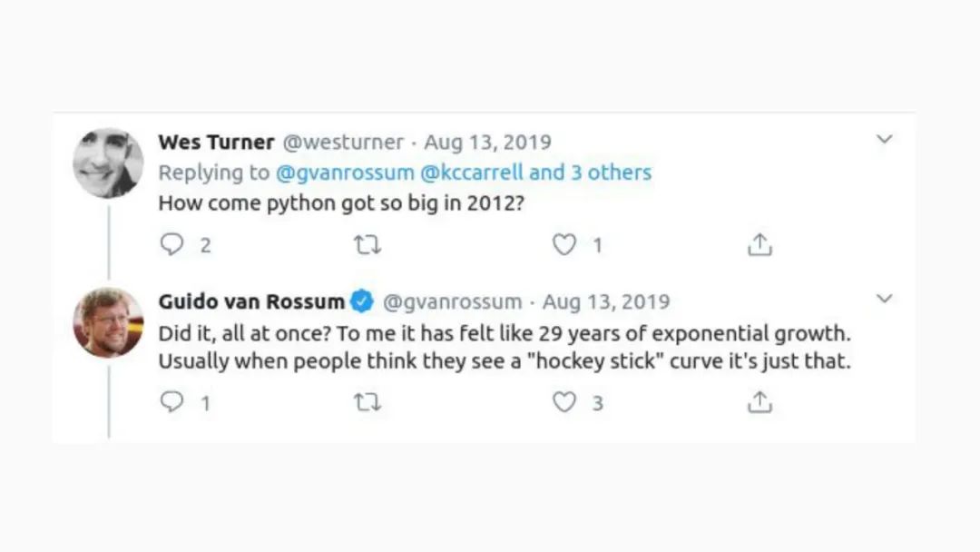The width and height of the screenshot is (980, 552).
Task: Retweet Guido van Rossum's tweet
Action: (367, 402)
